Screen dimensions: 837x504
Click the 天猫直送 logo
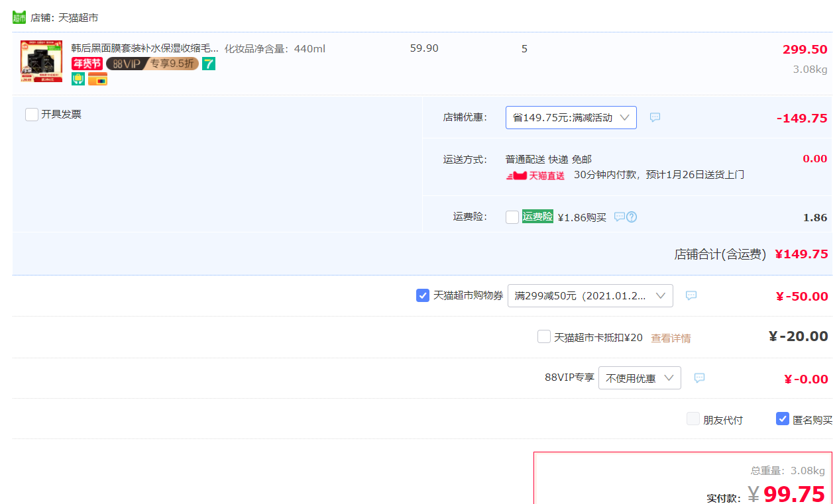point(535,176)
